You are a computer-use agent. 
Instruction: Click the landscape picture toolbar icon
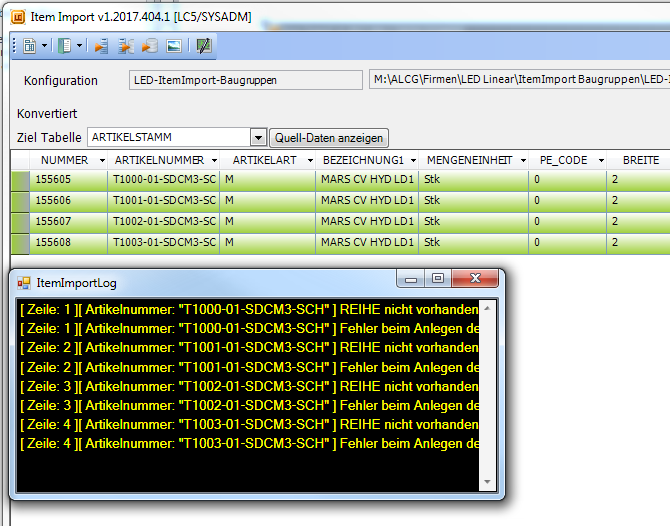173,45
